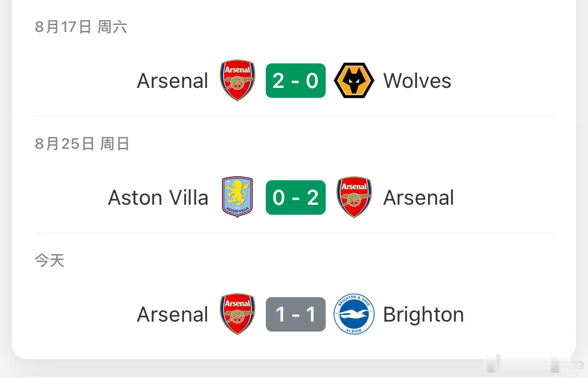Click Arsenal crest in Aston Villa match
588x378 pixels.
click(x=354, y=197)
